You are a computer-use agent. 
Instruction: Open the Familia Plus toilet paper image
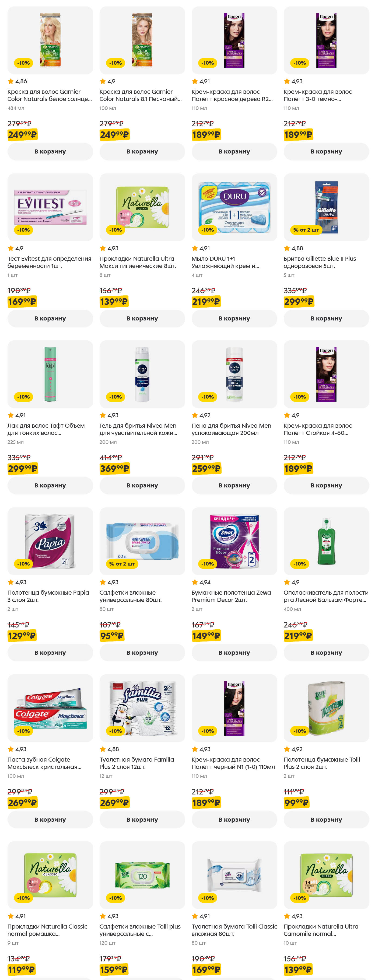142,708
